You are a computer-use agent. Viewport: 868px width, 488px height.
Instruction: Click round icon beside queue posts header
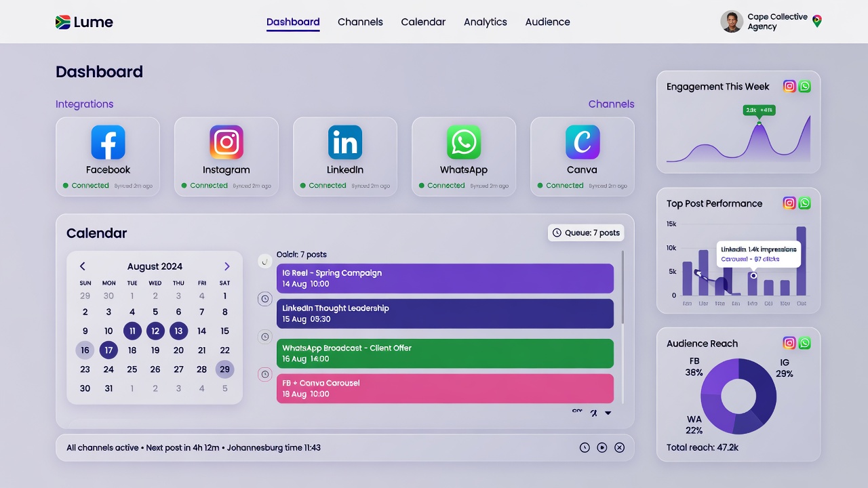(x=265, y=261)
